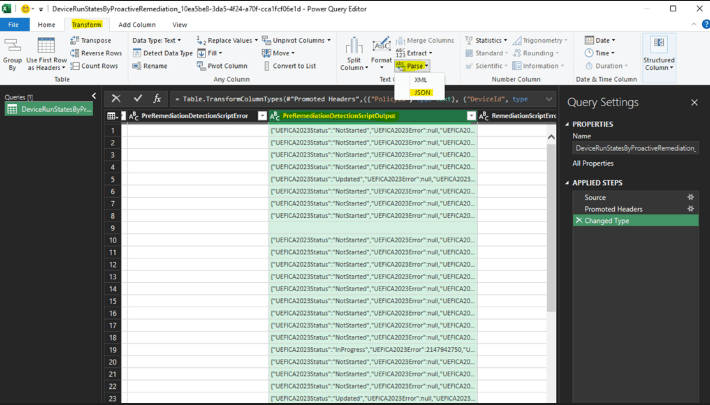Switch to the View tab
710x405 pixels.
[x=179, y=24]
